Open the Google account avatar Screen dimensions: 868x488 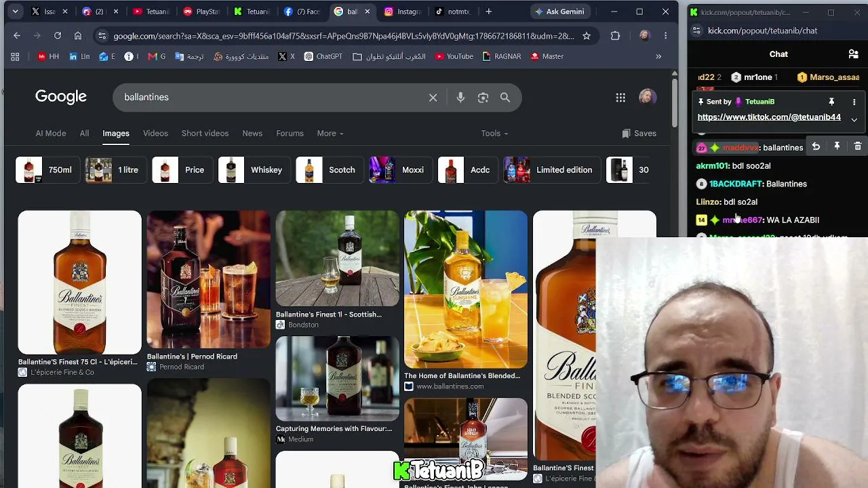coord(647,98)
